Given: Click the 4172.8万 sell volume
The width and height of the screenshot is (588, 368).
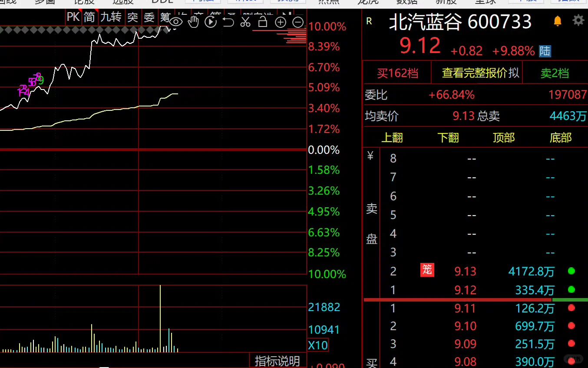Looking at the screenshot, I should point(532,272).
